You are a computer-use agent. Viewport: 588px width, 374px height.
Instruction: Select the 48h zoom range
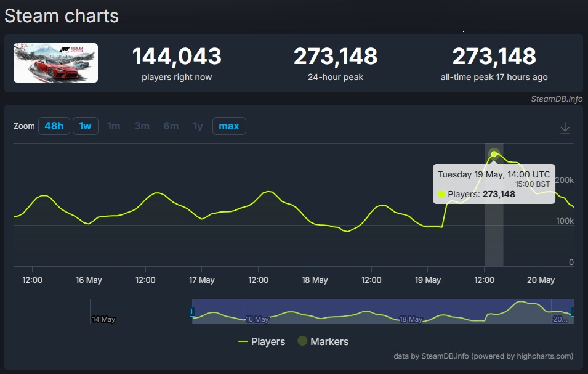tap(54, 126)
